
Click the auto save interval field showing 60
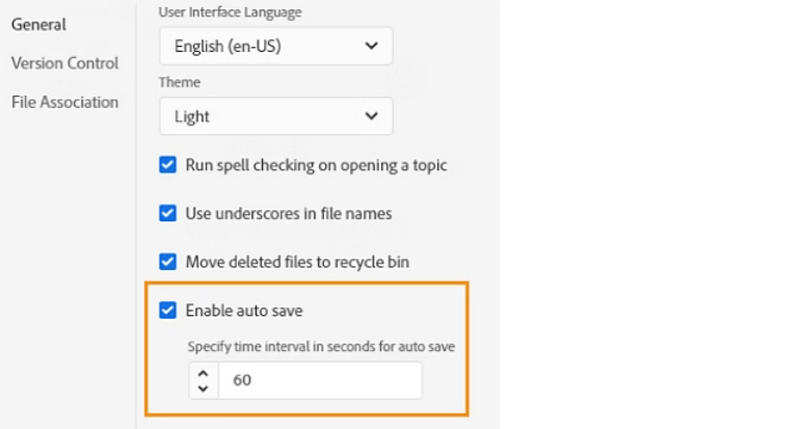[x=320, y=381]
